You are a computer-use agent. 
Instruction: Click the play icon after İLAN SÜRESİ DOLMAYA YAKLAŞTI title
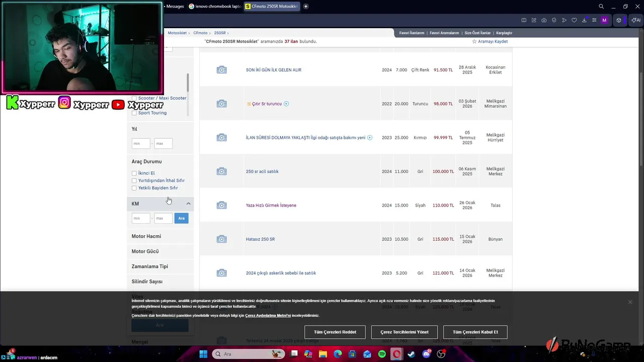click(x=370, y=138)
